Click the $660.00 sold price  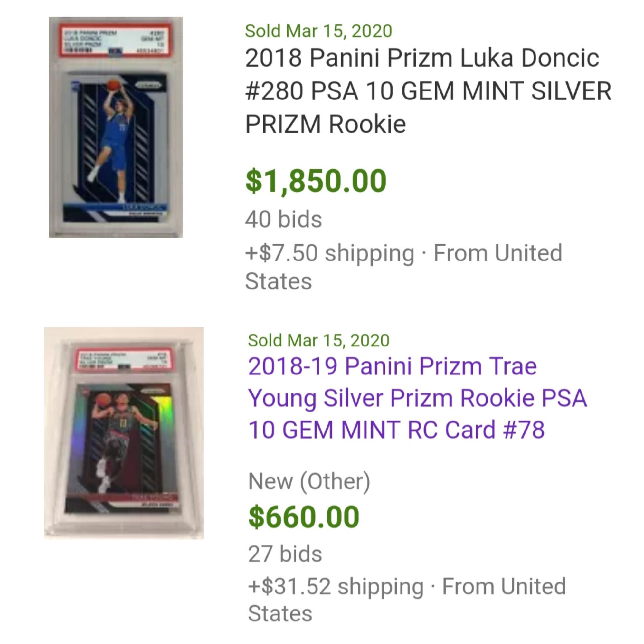coord(304,517)
